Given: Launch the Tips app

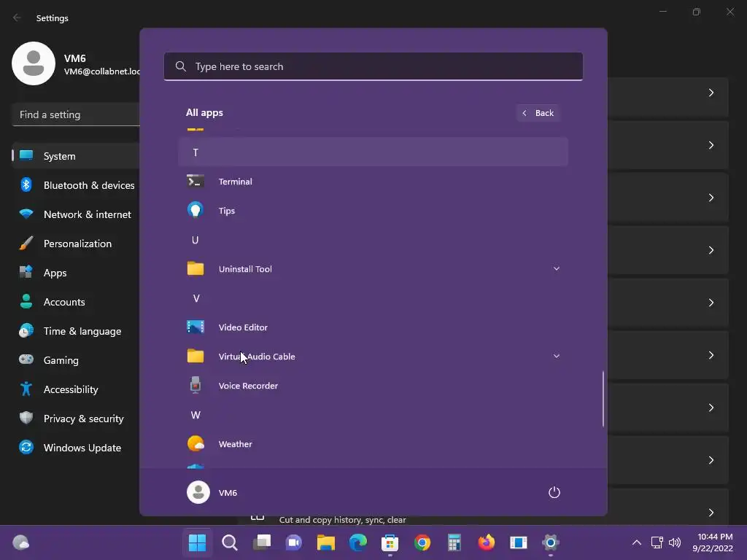Looking at the screenshot, I should 373,211.
